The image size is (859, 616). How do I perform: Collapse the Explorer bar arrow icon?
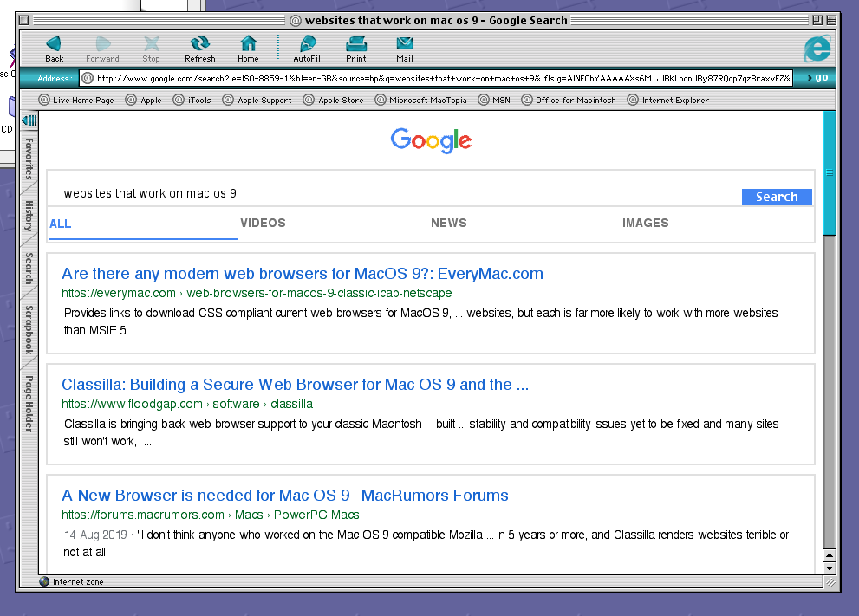[29, 120]
